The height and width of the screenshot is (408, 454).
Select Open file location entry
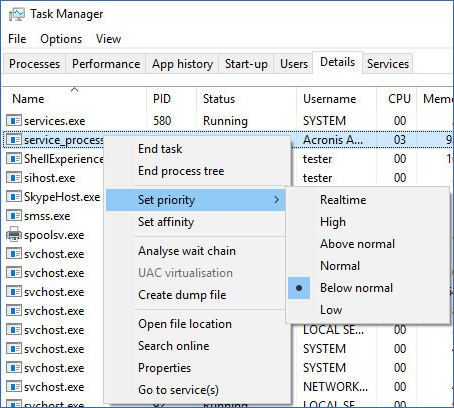[x=185, y=324]
